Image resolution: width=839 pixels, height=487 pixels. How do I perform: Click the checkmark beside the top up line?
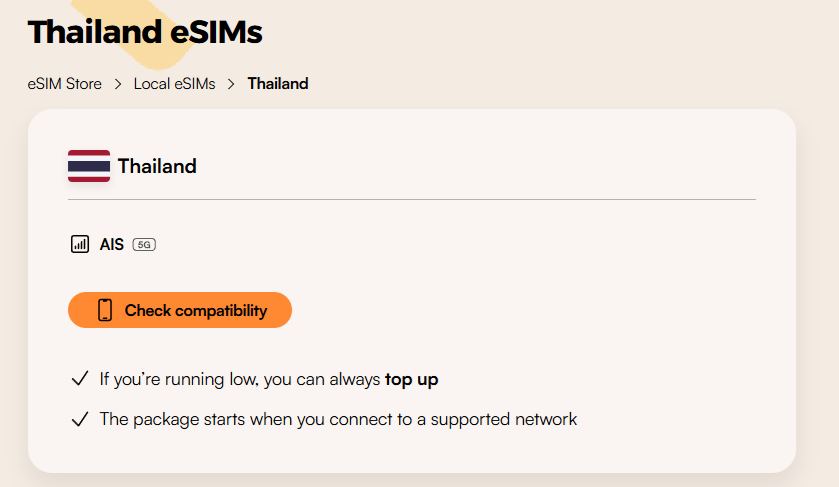(80, 380)
